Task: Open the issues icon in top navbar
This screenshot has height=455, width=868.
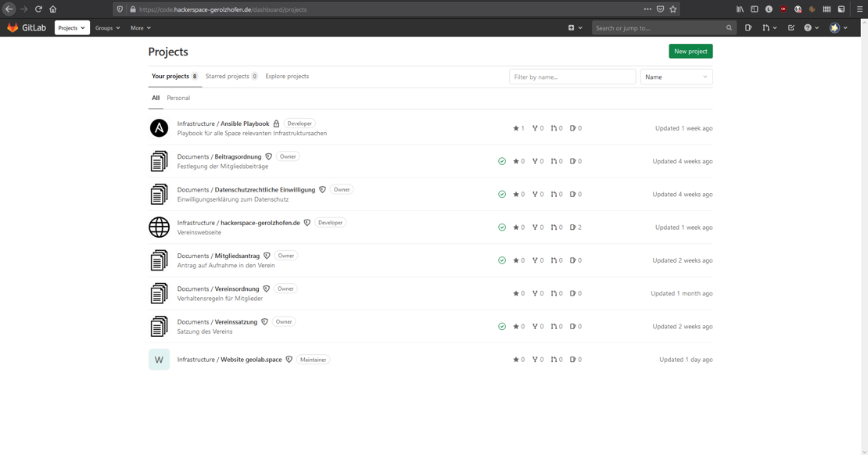Action: [x=748, y=27]
